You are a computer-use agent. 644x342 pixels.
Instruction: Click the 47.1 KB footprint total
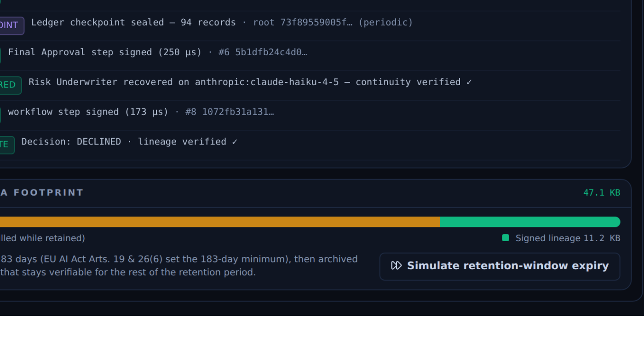click(602, 193)
